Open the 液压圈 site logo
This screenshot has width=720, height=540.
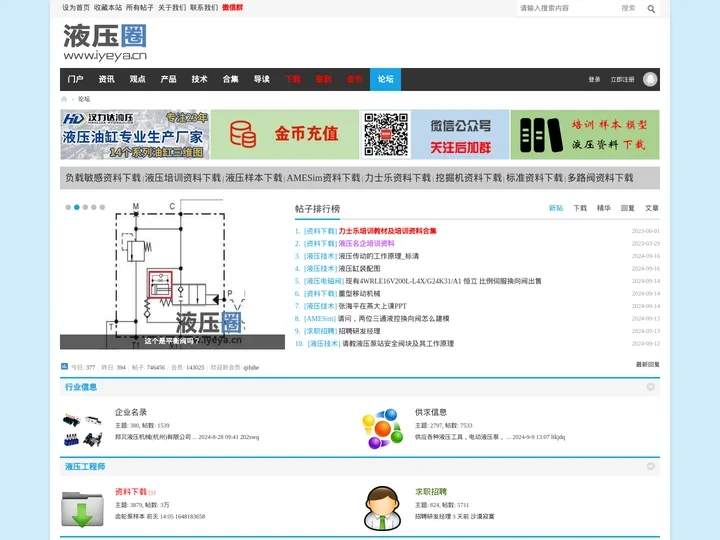[x=105, y=42]
